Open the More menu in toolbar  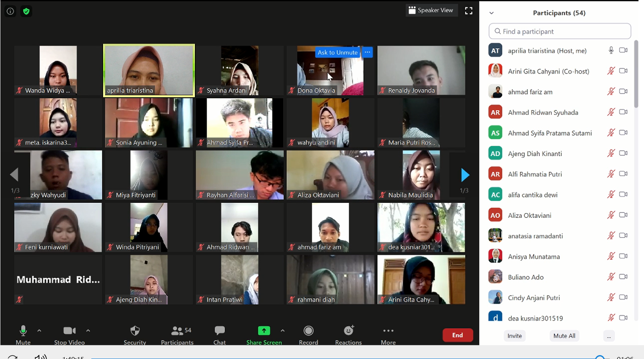coord(388,335)
